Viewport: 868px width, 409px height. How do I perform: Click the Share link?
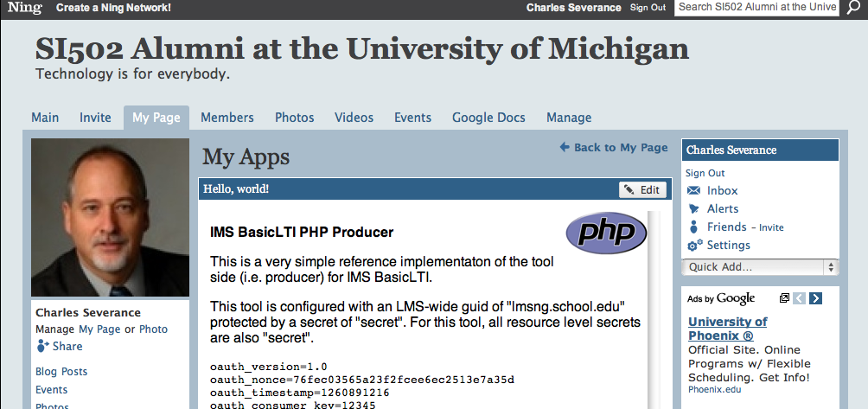click(x=67, y=347)
